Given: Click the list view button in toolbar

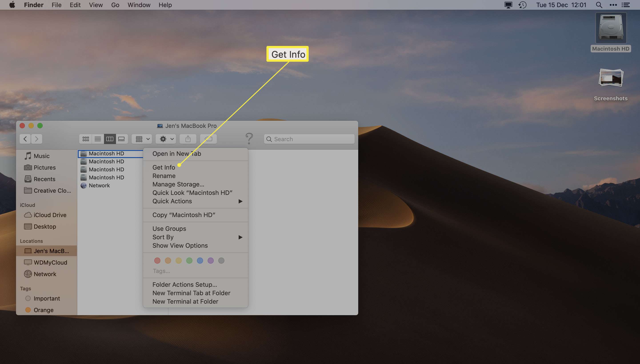Looking at the screenshot, I should 97,139.
